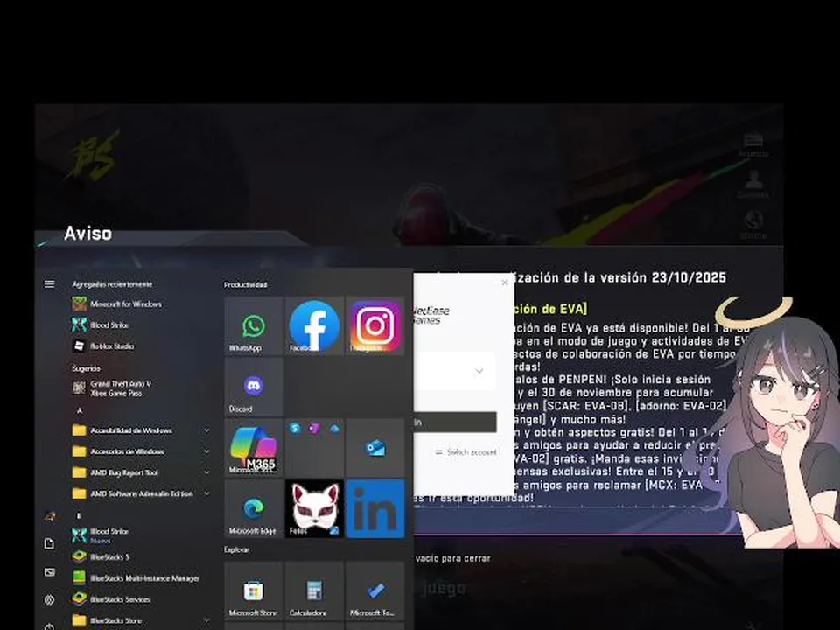The height and width of the screenshot is (630, 840).
Task: Open the Fotos tile with fox mask
Action: (314, 509)
